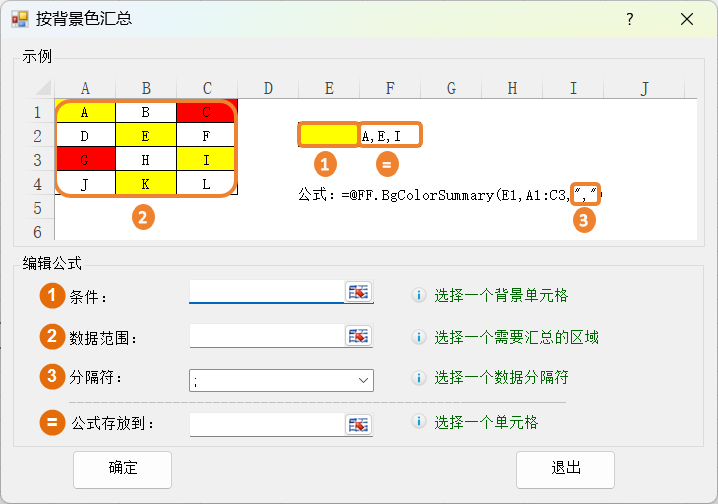The width and height of the screenshot is (718, 504).
Task: Click into the 数据范围 text box
Action: coord(266,336)
